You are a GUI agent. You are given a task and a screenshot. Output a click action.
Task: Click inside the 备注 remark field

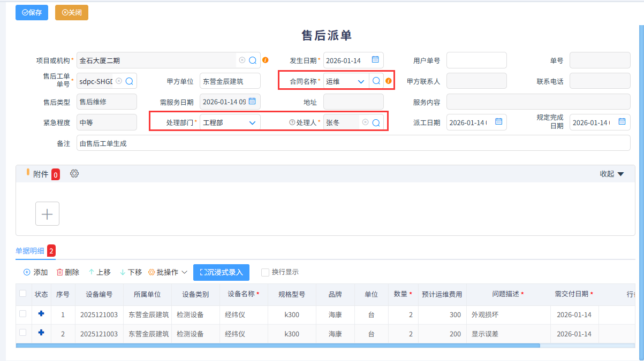click(x=214, y=143)
